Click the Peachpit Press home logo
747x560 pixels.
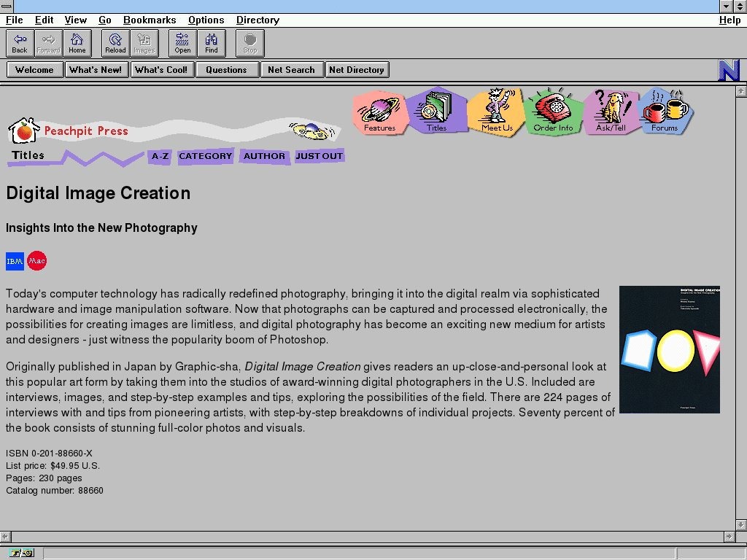[68, 131]
